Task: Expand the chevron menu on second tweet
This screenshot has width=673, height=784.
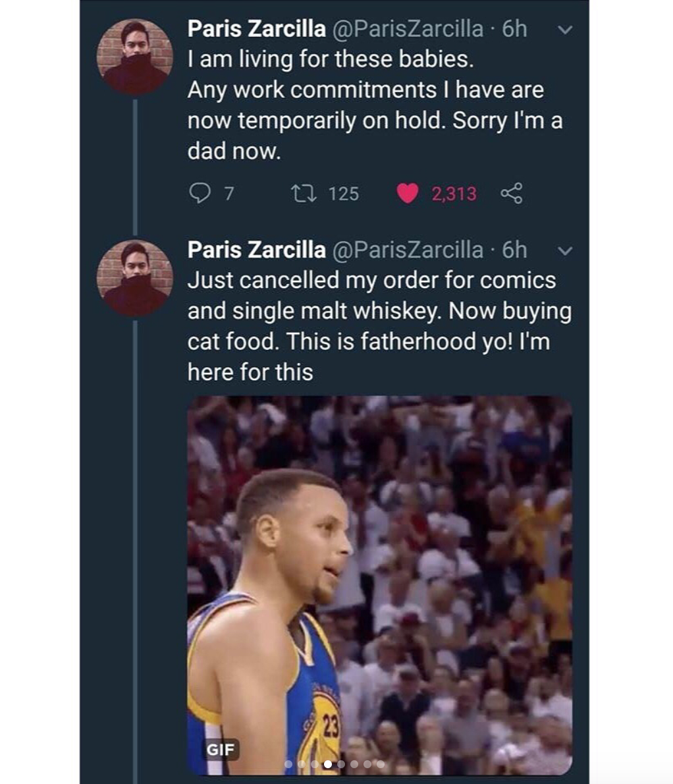Action: pos(565,251)
